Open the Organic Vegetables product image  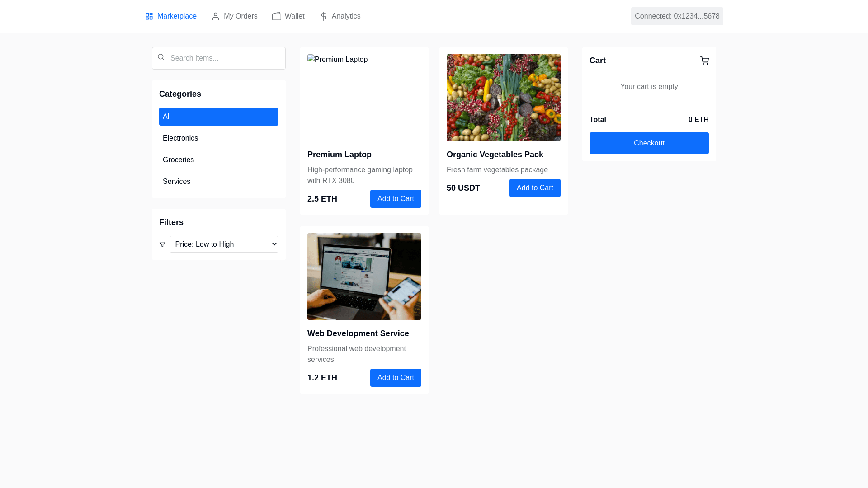[x=504, y=98]
